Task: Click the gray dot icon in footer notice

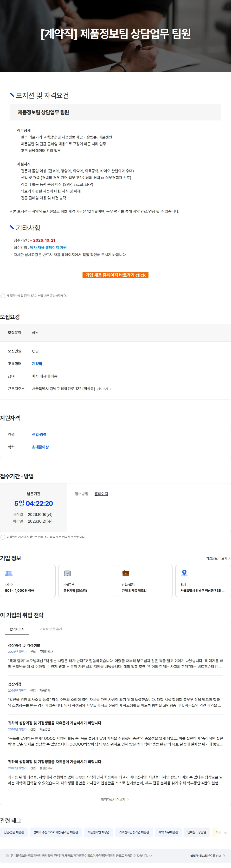Action: (7, 856)
